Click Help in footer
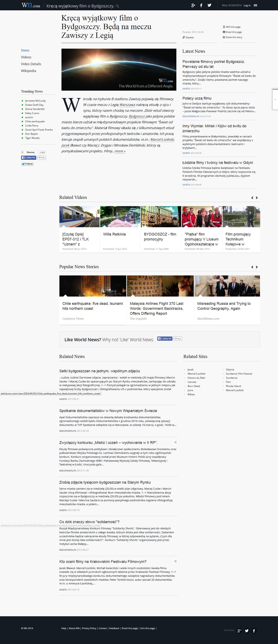 pos(64,628)
